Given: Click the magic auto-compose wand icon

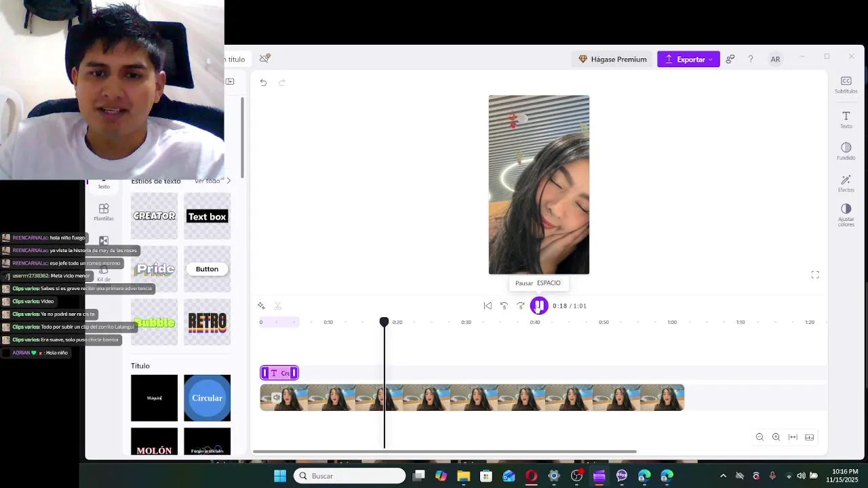Looking at the screenshot, I should coord(261,306).
